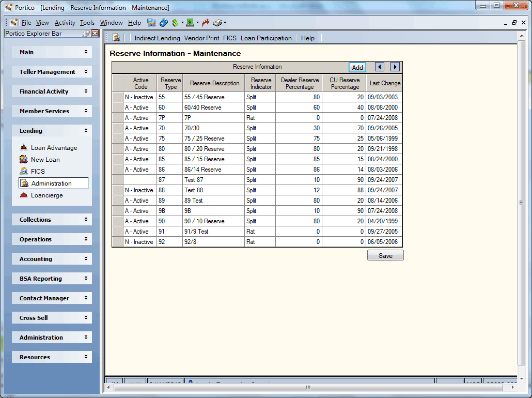Image resolution: width=532 pixels, height=398 pixels.
Task: Pin the Portico Explorer Bar with pushpin
Action: coord(87,33)
